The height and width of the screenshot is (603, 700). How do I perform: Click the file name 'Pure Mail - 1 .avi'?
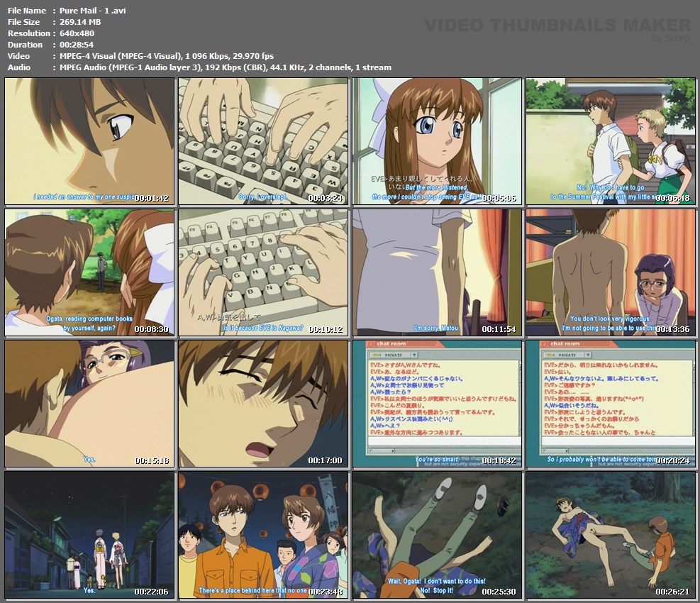point(92,10)
